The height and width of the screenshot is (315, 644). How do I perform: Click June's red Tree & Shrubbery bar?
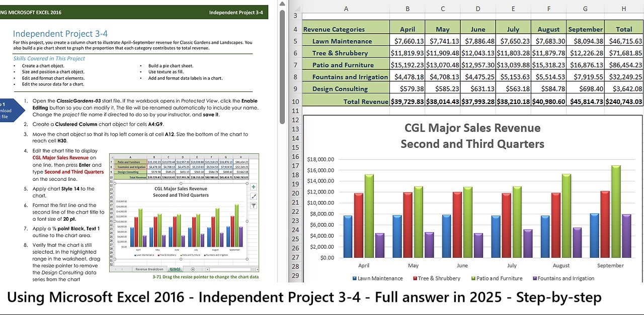457,224
